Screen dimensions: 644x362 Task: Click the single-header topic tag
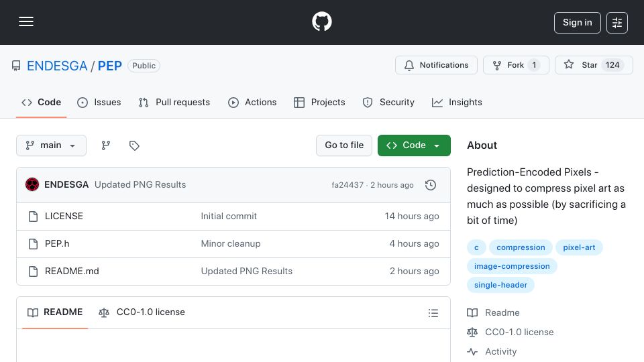click(500, 286)
